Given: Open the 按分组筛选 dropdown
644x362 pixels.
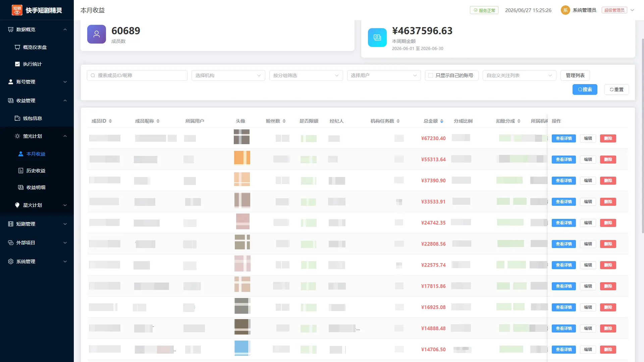Looking at the screenshot, I should click(306, 75).
